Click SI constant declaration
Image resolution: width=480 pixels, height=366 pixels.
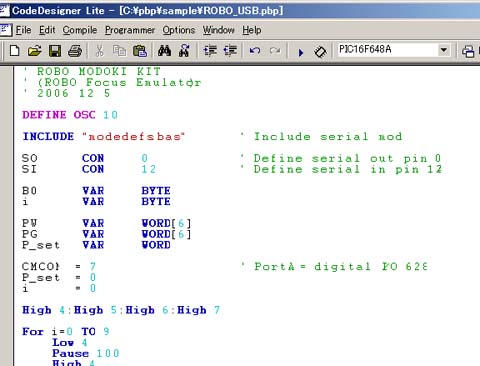coord(89,169)
